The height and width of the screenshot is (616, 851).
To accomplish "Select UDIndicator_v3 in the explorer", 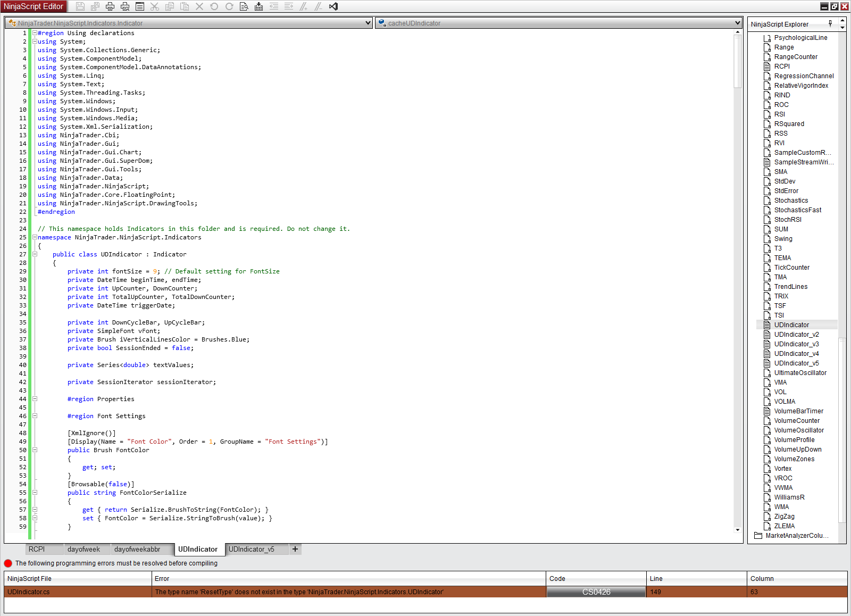I will (796, 344).
